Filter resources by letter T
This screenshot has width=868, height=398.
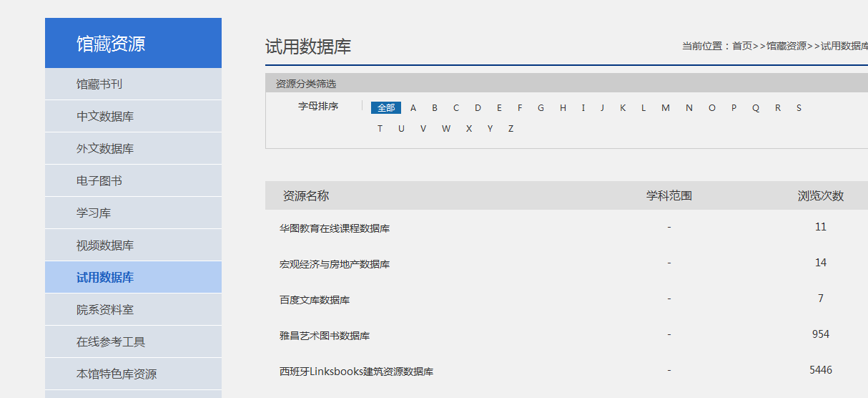tap(380, 129)
